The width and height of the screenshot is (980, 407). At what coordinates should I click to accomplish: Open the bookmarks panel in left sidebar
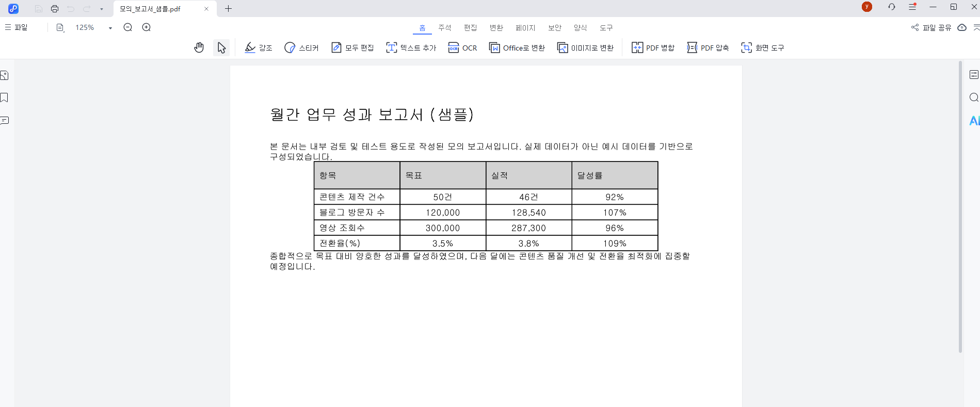click(x=5, y=97)
